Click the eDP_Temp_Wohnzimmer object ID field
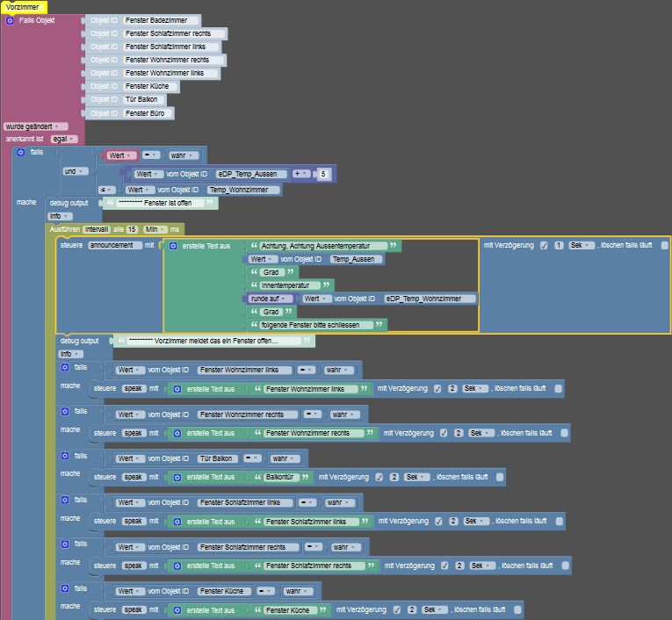The image size is (672, 620). coord(430,299)
